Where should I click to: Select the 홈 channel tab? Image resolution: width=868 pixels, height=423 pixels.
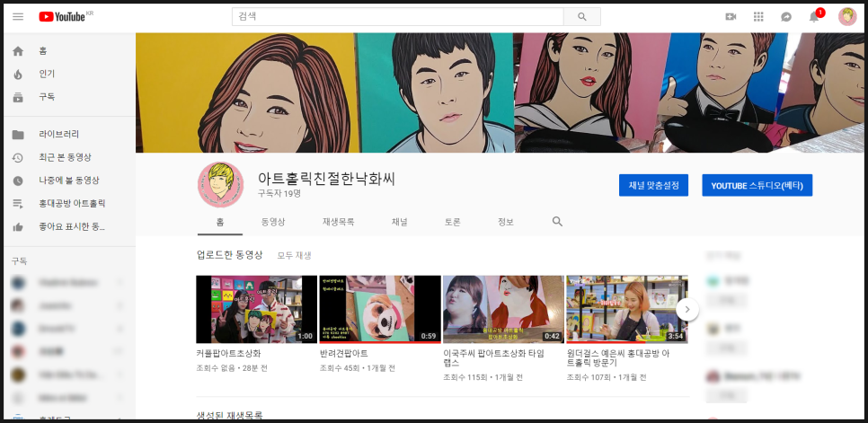[220, 223]
